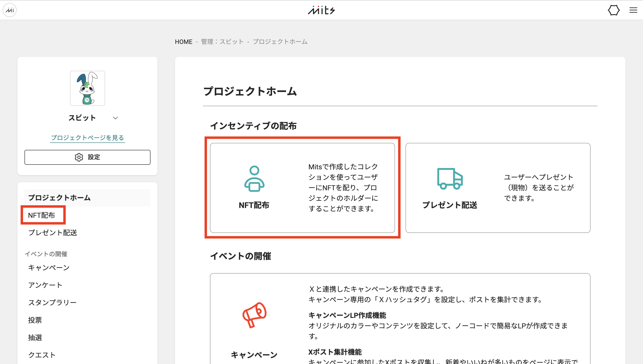643x364 pixels.
Task: Click the Xポスト集計機能 heading
Action: (335, 352)
